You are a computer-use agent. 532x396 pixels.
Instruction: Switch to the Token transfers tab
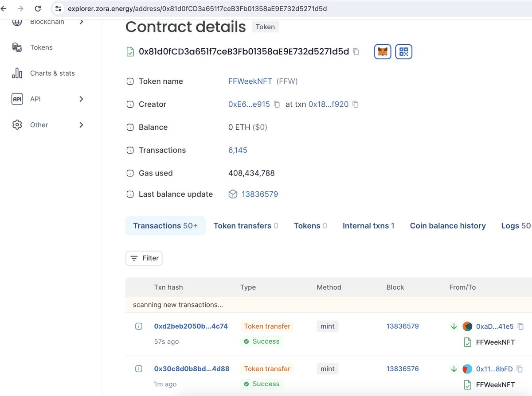pyautogui.click(x=246, y=226)
